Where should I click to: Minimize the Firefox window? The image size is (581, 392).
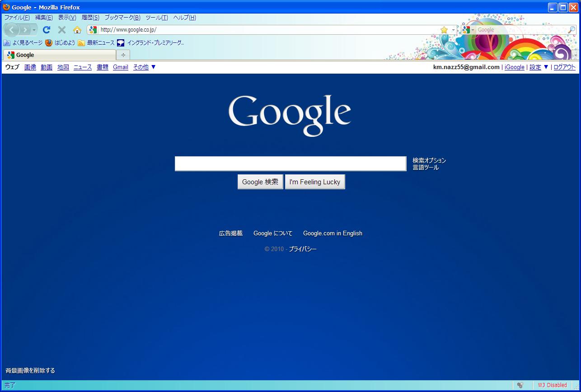(x=553, y=7)
